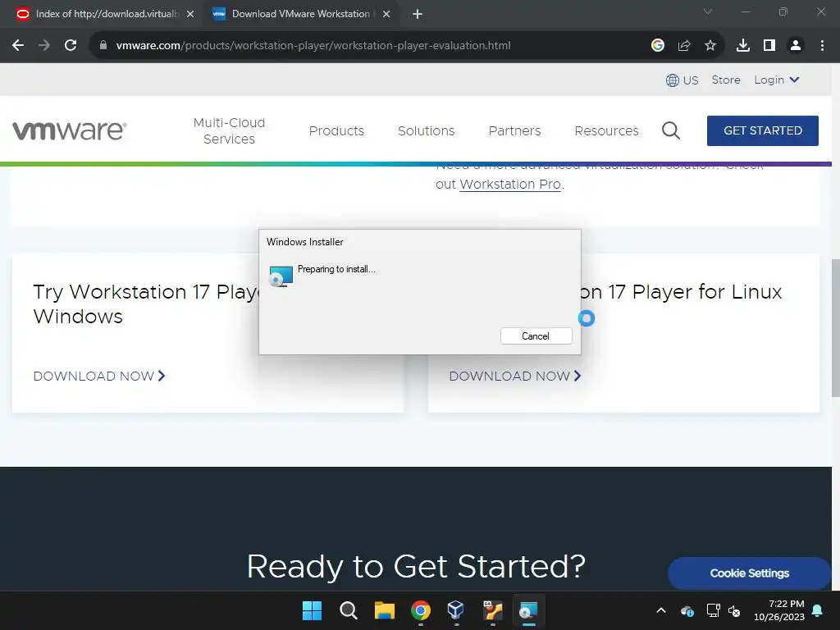
Task: Open the Chrome downloads icon
Action: [x=742, y=46]
